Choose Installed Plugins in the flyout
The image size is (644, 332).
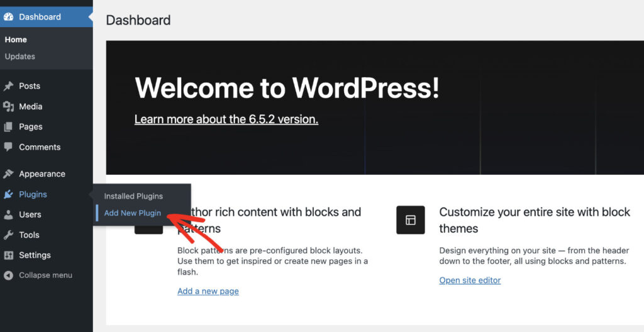click(x=133, y=196)
